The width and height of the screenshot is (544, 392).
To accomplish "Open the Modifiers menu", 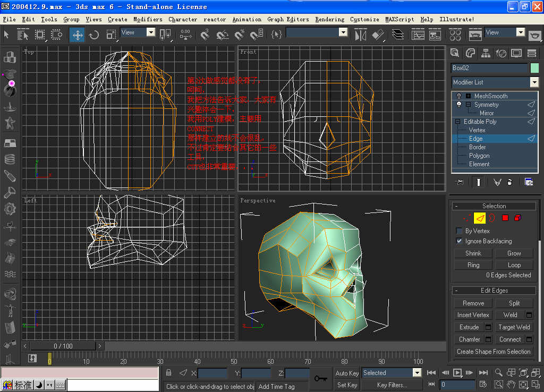I will pyautogui.click(x=148, y=20).
